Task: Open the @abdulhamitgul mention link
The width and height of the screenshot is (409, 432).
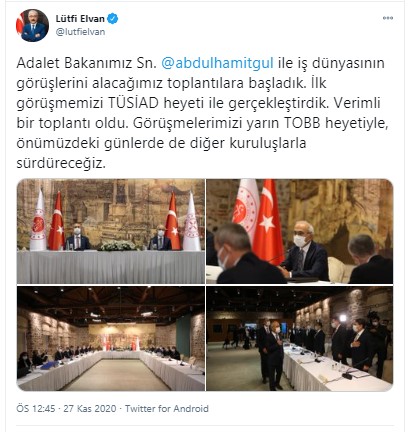Action: click(217, 63)
